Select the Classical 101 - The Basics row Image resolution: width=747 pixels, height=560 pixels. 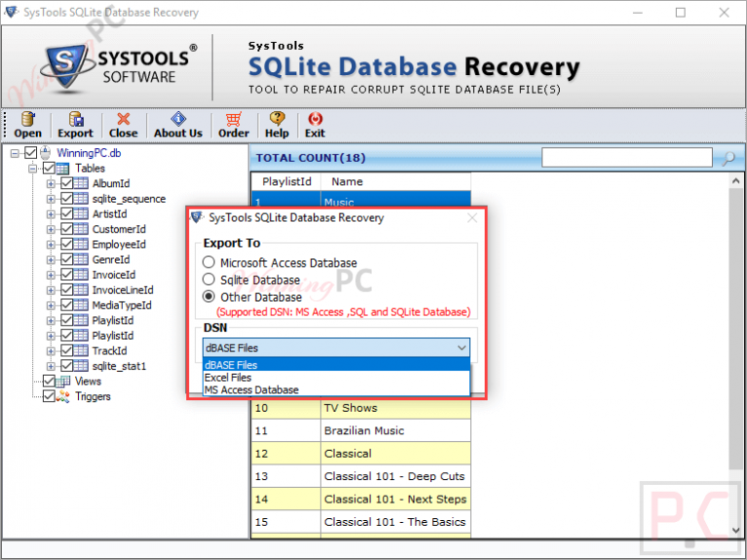tap(361, 522)
